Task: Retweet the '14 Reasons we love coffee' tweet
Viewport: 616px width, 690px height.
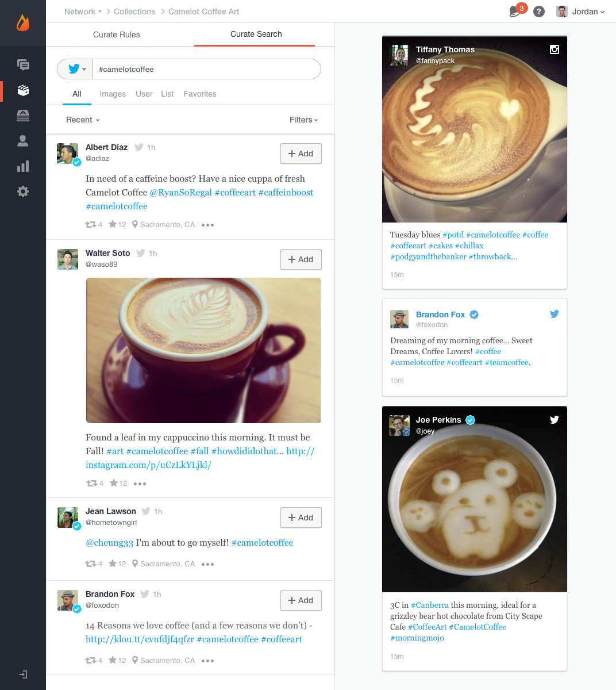Action: (91, 661)
